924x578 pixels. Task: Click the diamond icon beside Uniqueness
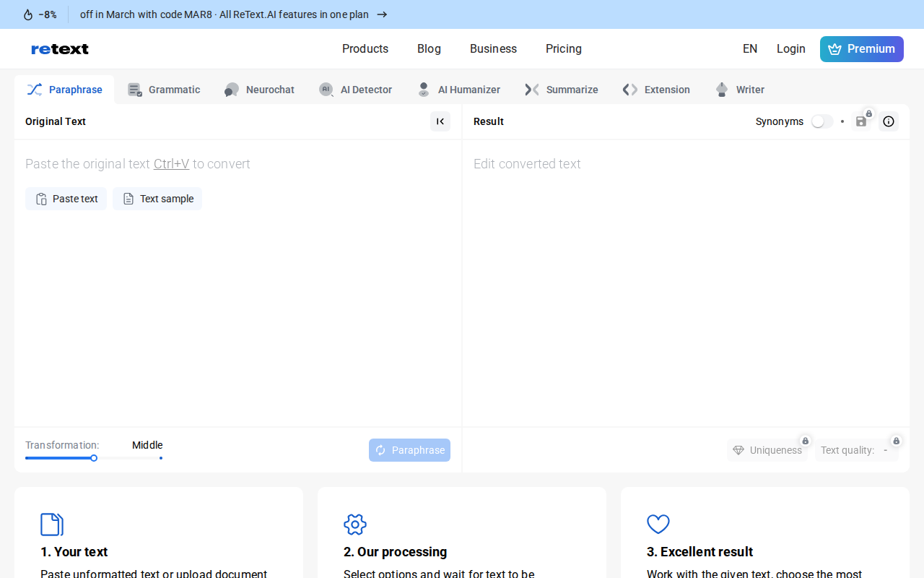738,450
